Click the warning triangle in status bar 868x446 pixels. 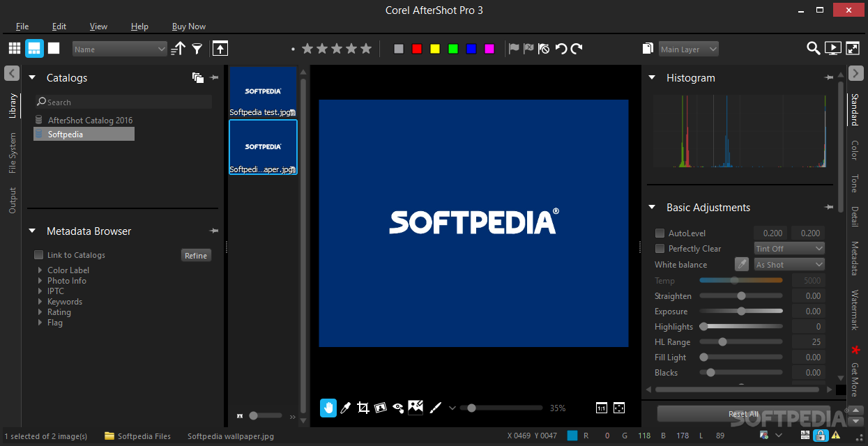coord(835,436)
